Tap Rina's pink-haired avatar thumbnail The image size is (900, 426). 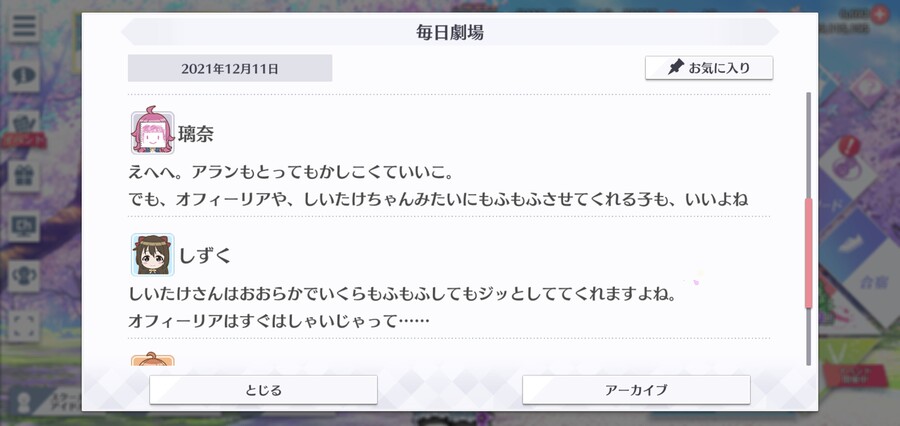coord(152,133)
